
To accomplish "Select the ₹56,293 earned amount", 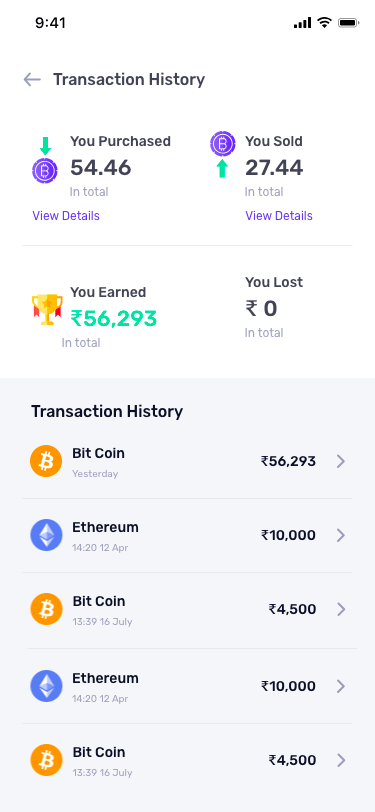I will (x=113, y=318).
